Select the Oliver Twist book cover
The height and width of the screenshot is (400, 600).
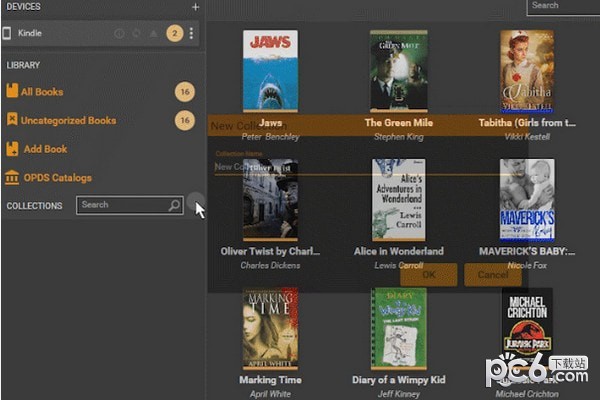[x=271, y=200]
